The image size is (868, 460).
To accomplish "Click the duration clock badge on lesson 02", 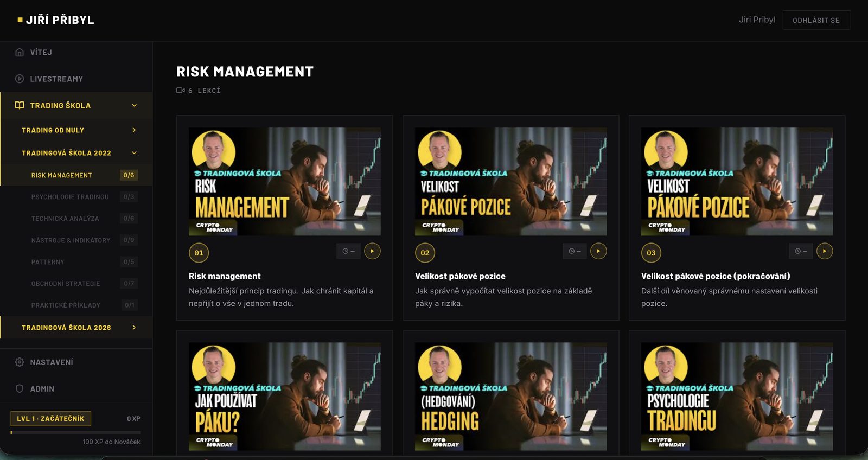I will point(575,251).
